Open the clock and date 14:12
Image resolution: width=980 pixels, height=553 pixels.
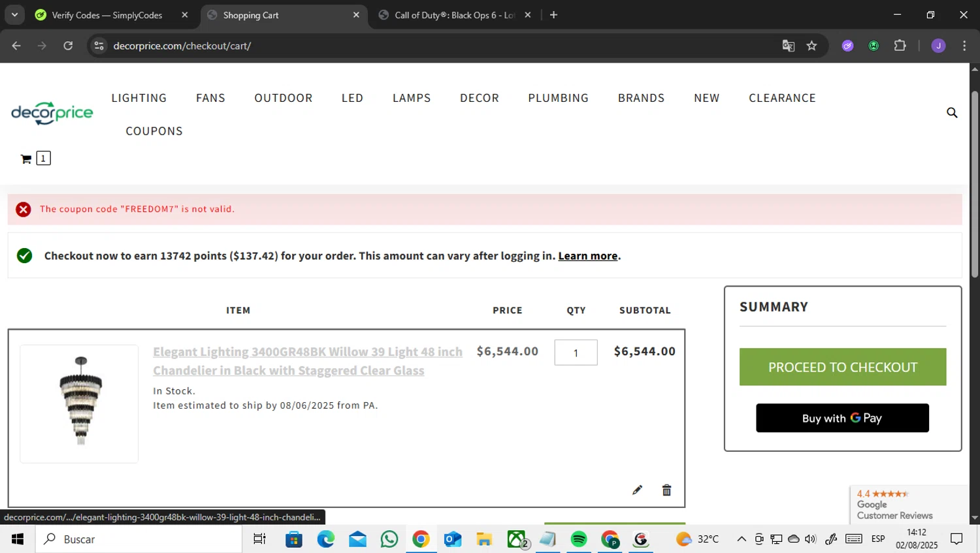pyautogui.click(x=917, y=539)
